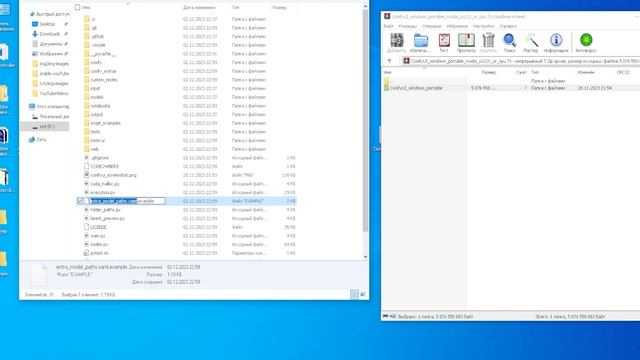The height and width of the screenshot is (360, 640).
Task: Select the web folder icon
Action: tap(86, 149)
